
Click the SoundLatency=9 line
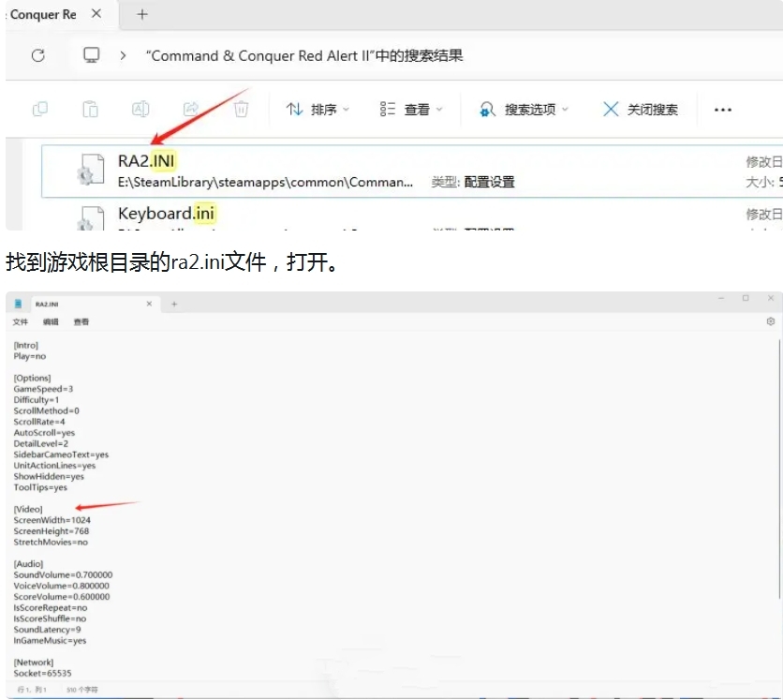tap(48, 630)
